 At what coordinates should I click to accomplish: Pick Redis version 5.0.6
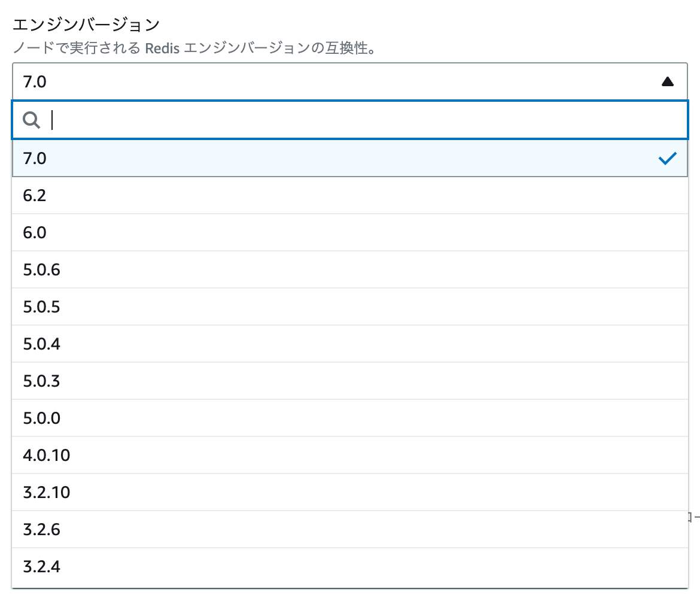coord(350,269)
